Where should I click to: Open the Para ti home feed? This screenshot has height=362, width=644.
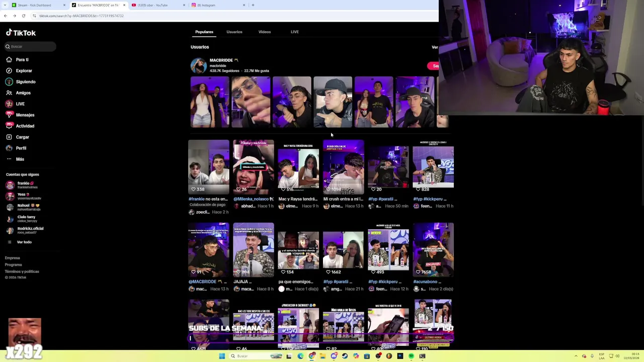click(x=18, y=59)
